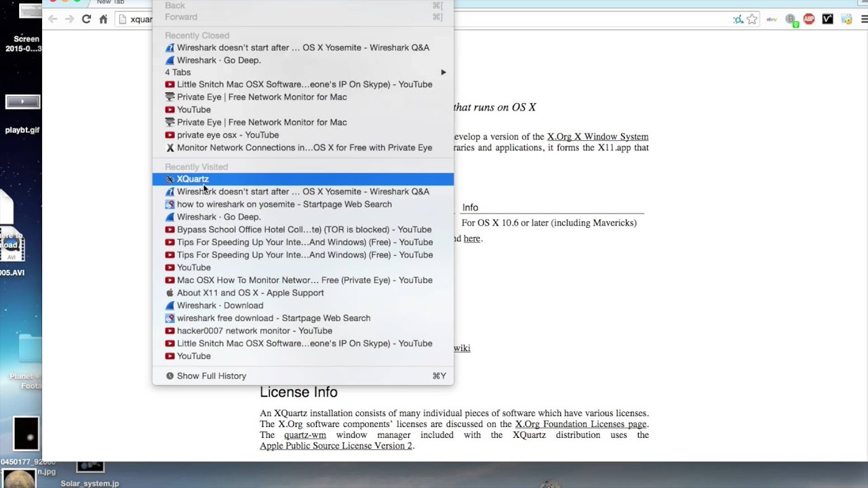Open Wireshark Go Deep under Recently Closed
This screenshot has height=488, width=868.
[x=303, y=60]
